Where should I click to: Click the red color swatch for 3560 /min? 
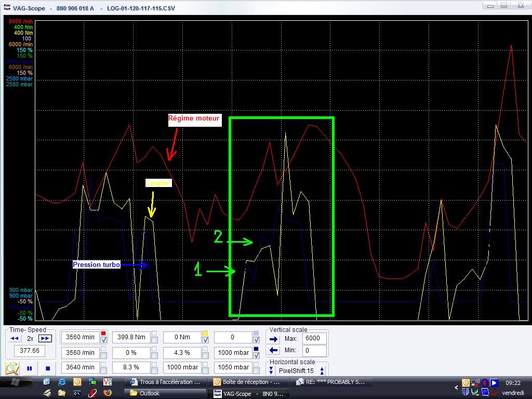[103, 334]
